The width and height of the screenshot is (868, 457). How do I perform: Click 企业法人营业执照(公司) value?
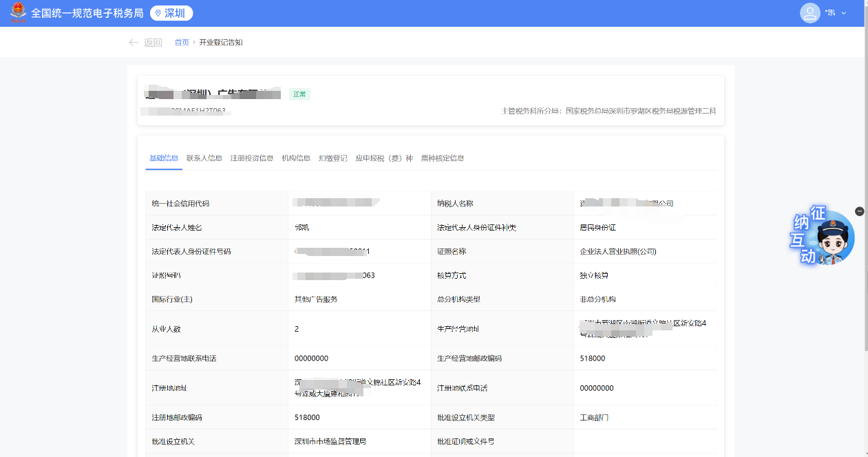[x=618, y=251]
